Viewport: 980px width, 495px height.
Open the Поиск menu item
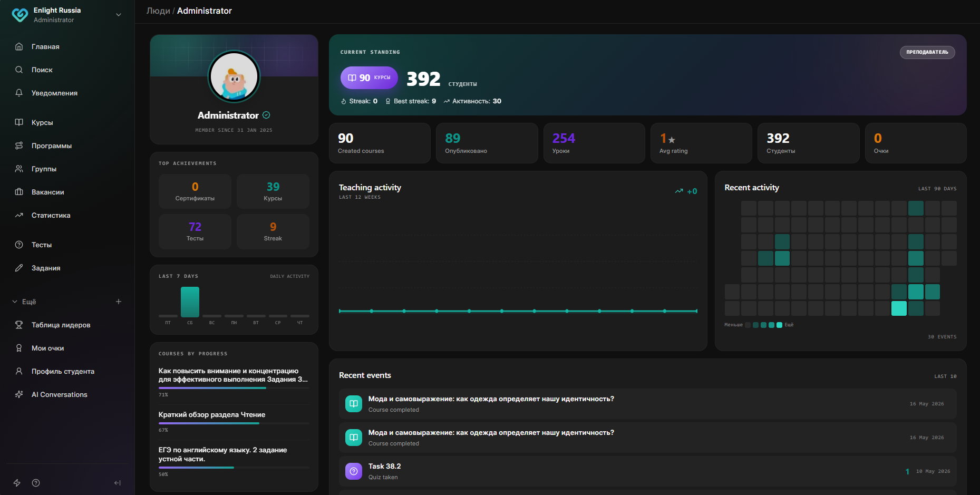click(x=67, y=70)
